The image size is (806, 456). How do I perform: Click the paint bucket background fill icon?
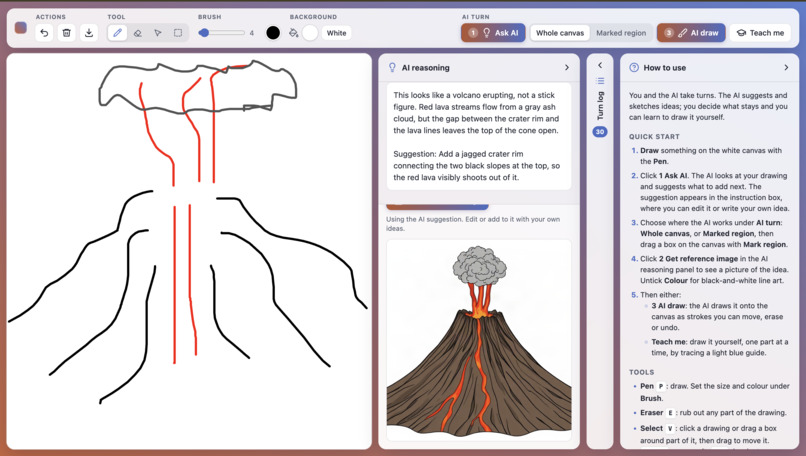pyautogui.click(x=294, y=33)
